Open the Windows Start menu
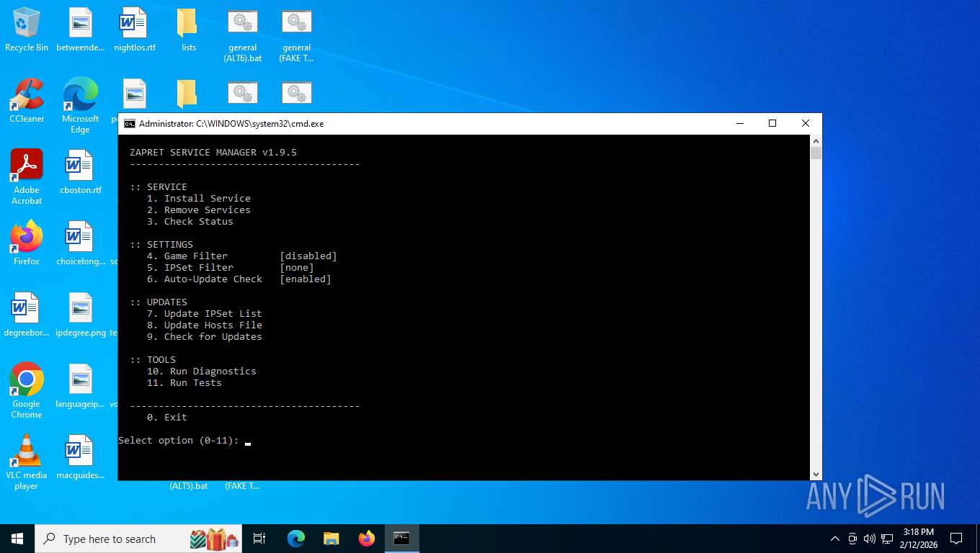Viewport: 980px width, 553px height. 17,539
